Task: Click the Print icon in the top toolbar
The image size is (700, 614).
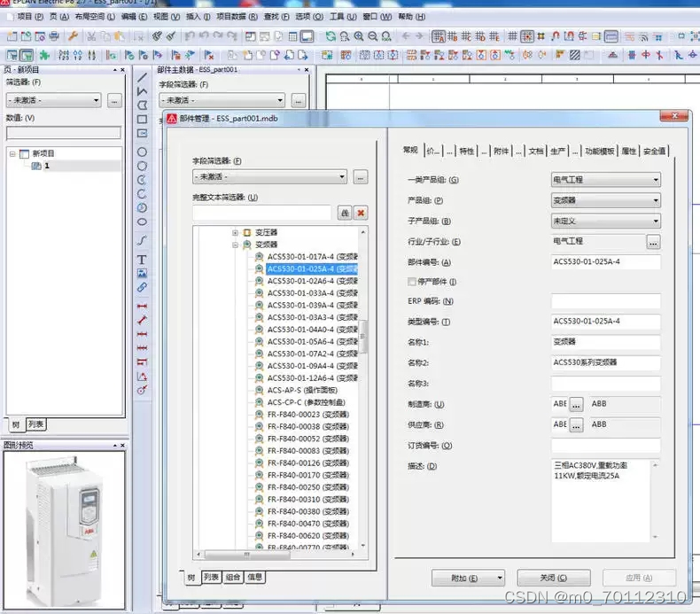Action: click(x=54, y=36)
